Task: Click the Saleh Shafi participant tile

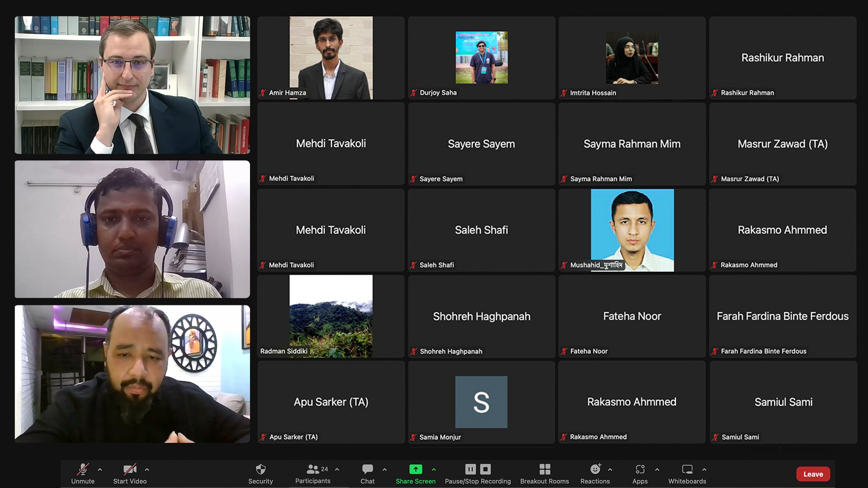Action: point(481,230)
